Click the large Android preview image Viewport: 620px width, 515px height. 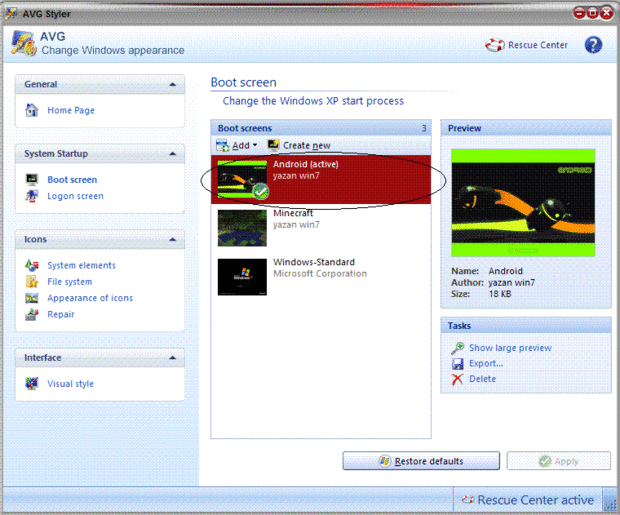523,203
